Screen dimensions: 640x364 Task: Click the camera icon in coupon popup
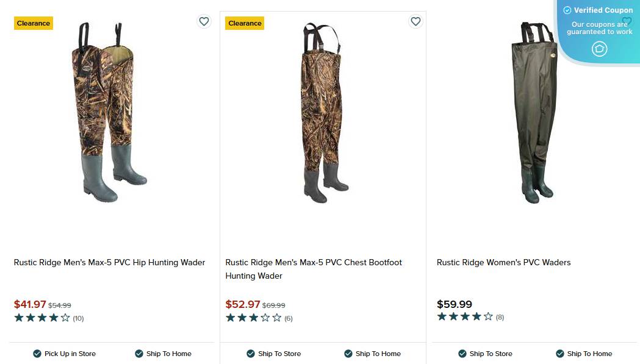(x=599, y=49)
